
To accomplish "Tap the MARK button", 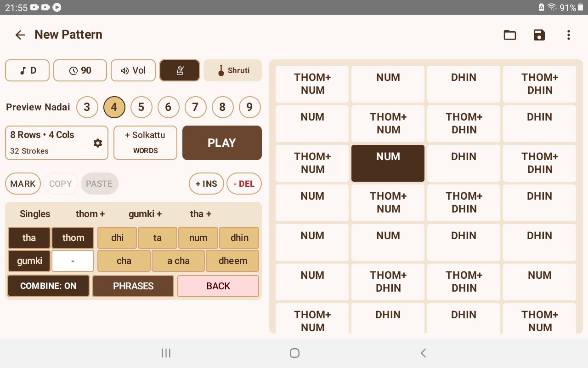I will point(23,184).
